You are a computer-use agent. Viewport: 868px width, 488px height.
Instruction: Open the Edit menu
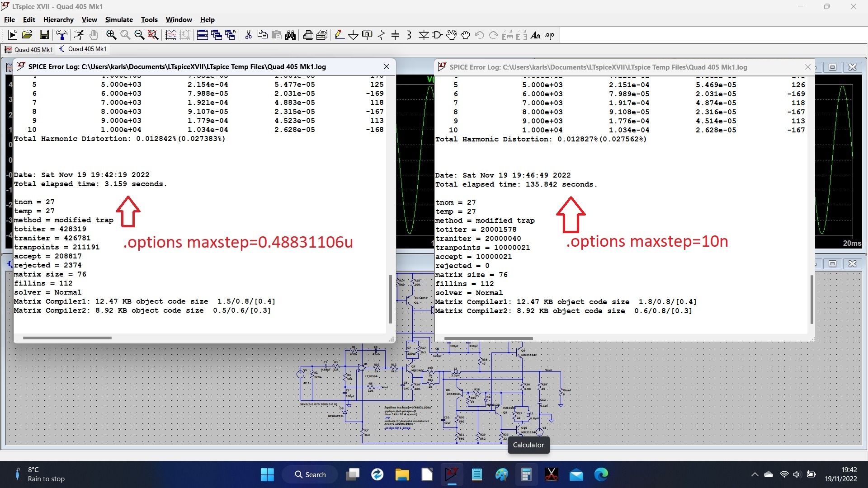tap(29, 20)
